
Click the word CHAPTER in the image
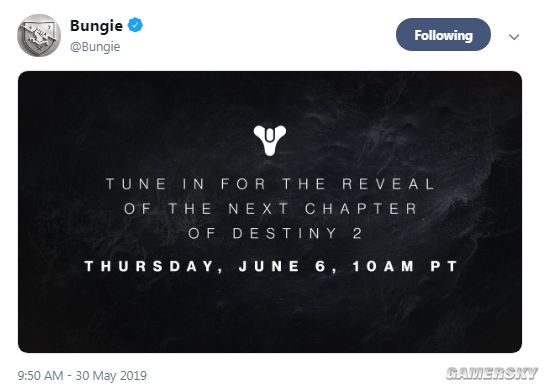361,209
